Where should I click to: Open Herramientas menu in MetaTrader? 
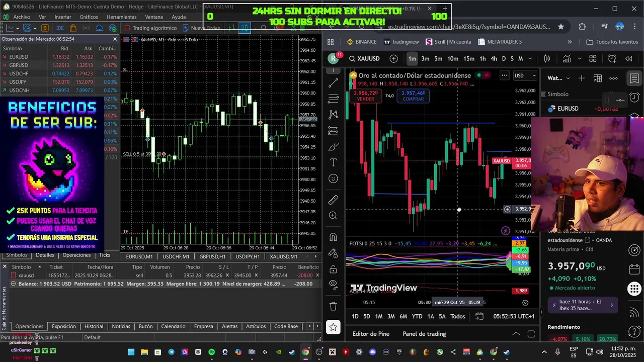click(121, 17)
